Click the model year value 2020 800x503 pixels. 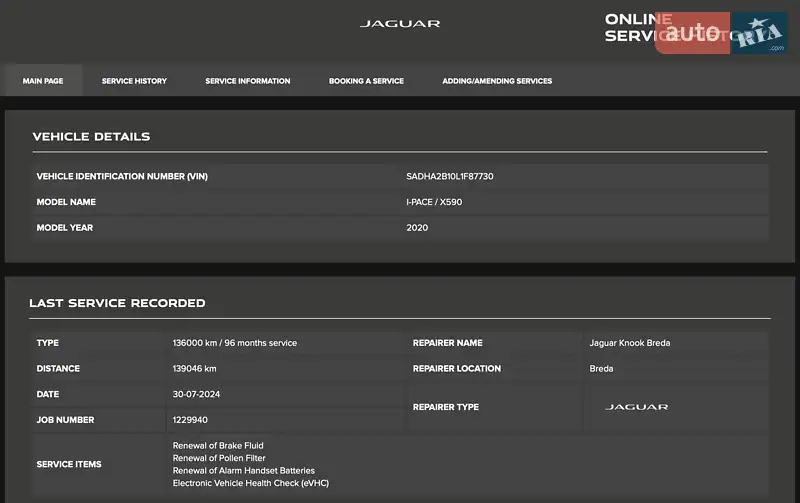[417, 228]
